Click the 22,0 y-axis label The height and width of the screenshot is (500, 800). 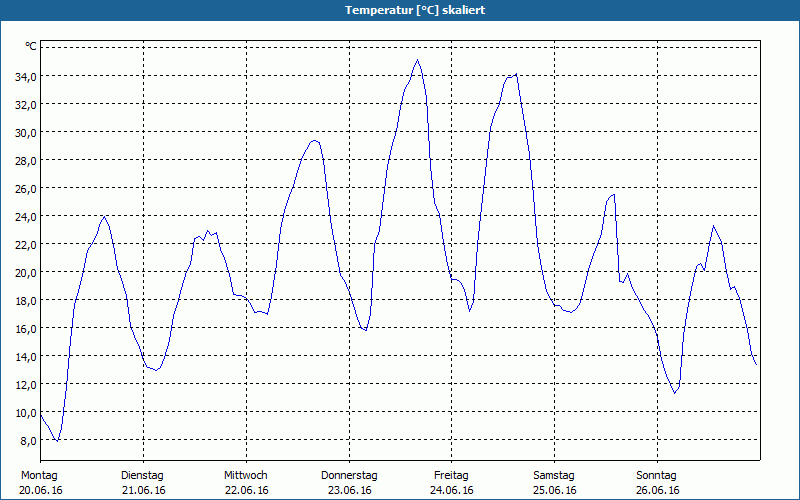coord(26,245)
